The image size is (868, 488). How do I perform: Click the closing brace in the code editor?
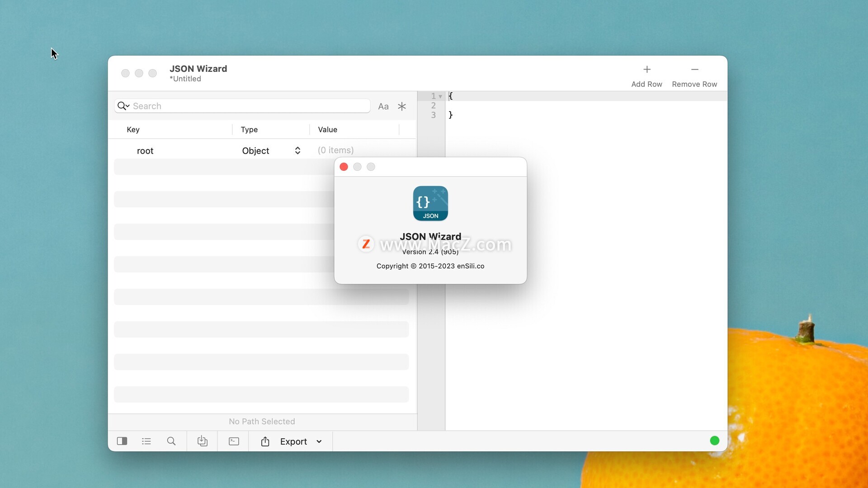pos(450,115)
